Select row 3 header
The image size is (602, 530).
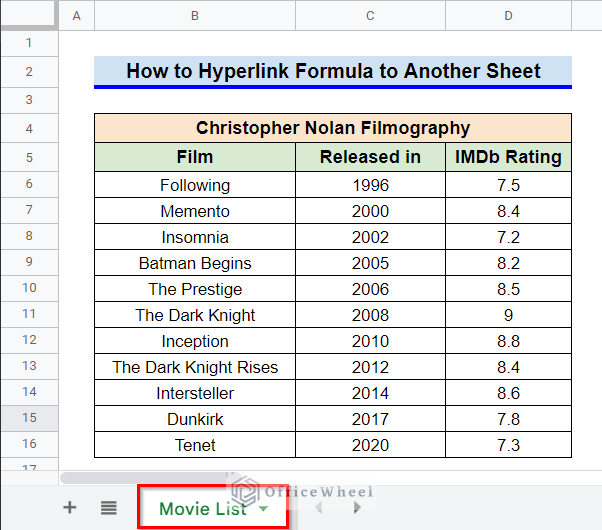tap(29, 100)
